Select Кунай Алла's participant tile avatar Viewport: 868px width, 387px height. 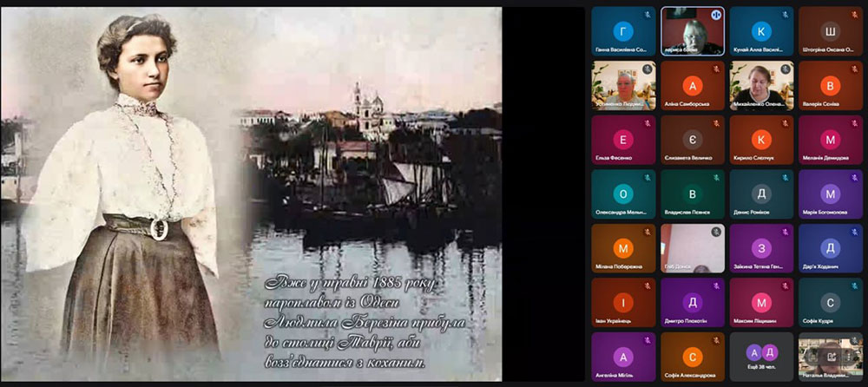761,32
